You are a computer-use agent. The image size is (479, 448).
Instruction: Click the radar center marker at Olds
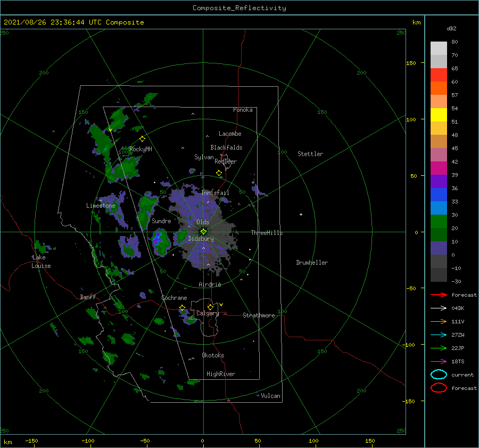[203, 232]
